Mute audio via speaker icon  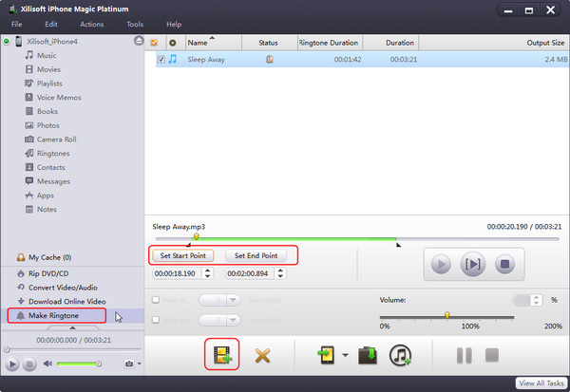pos(47,364)
